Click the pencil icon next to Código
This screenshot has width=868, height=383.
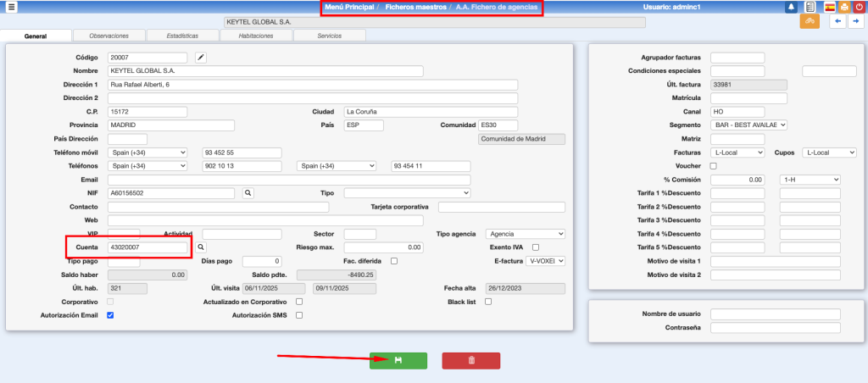(x=201, y=58)
